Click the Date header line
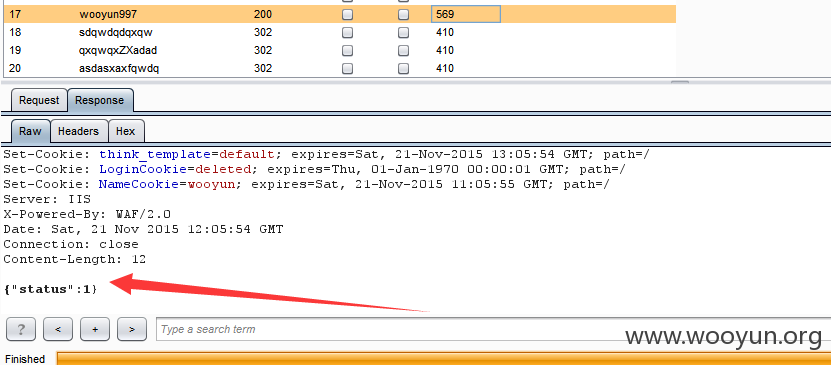831x365 pixels. [x=143, y=229]
